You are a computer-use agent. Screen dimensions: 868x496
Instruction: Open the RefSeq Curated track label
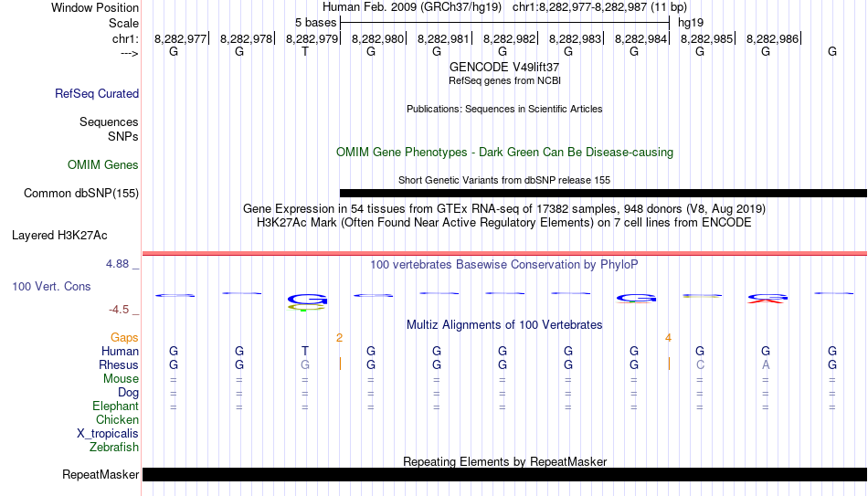point(96,93)
